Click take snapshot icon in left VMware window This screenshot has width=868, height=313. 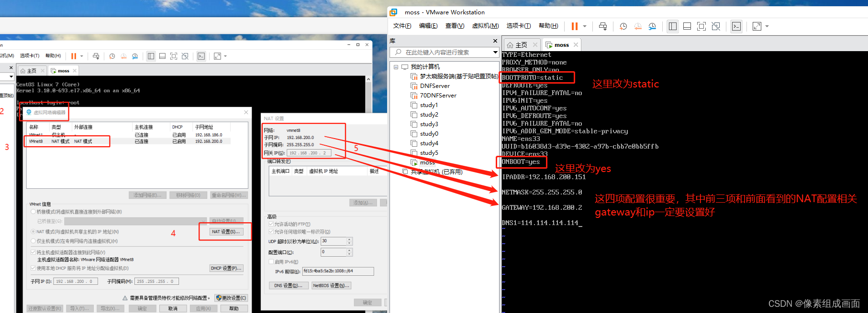112,56
